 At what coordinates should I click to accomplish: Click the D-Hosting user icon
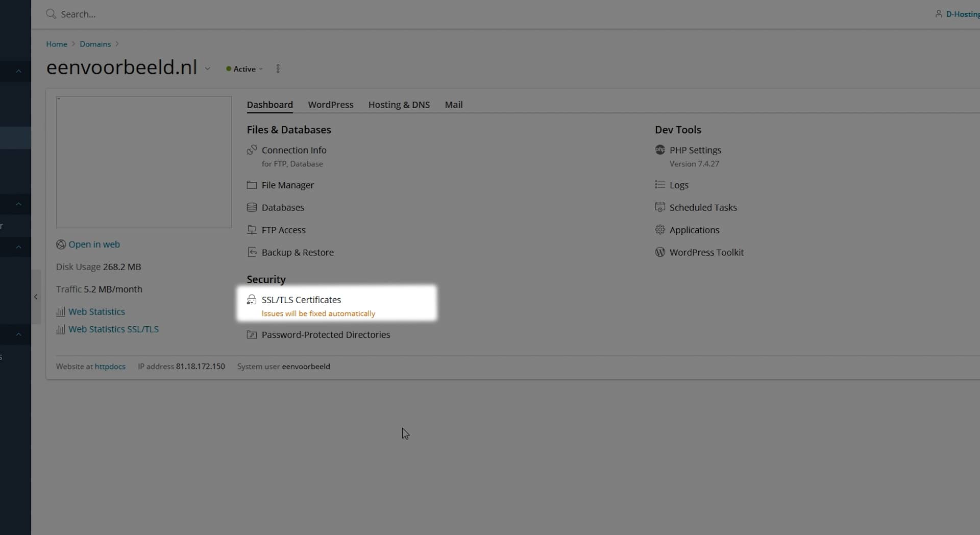pyautogui.click(x=938, y=14)
